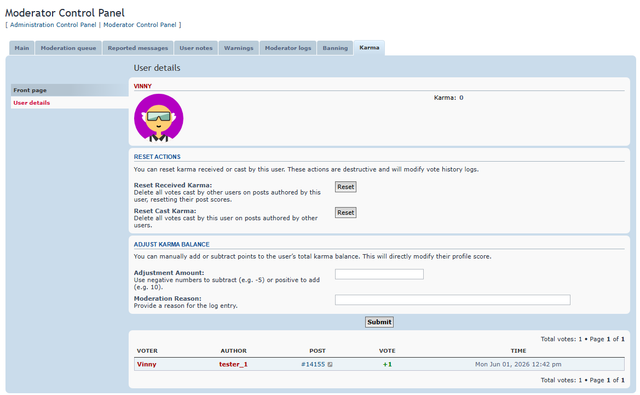Click the TIME column header
The height and width of the screenshot is (395, 640).
[518, 351]
